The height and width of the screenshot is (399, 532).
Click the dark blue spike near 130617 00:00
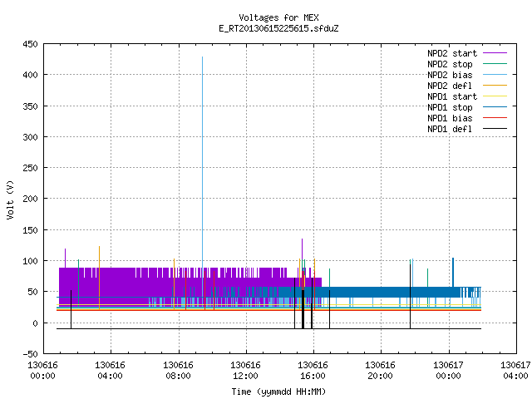click(x=453, y=273)
